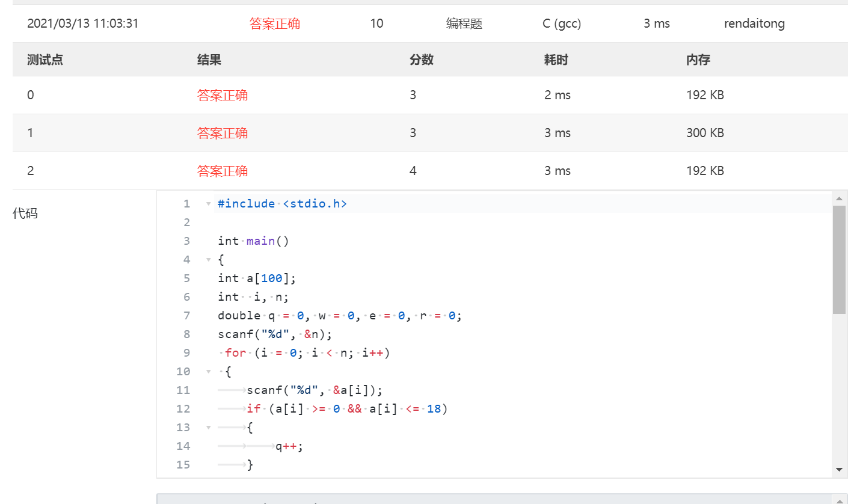
Task: Click the score 4 for test point 2
Action: [x=413, y=171]
